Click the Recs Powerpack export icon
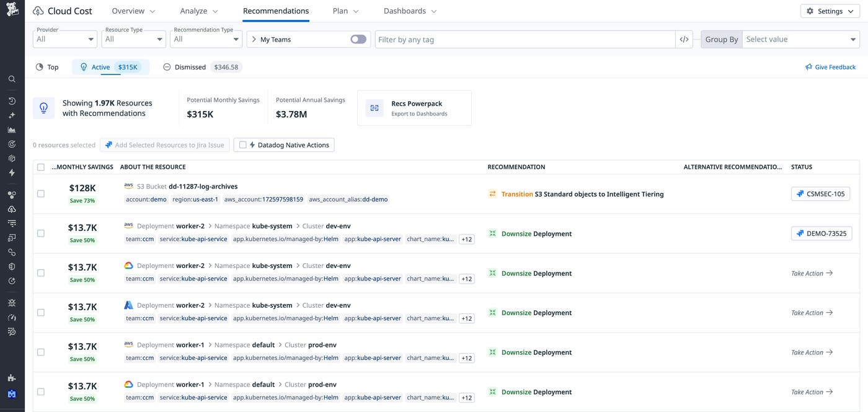868x412 pixels. (373, 106)
